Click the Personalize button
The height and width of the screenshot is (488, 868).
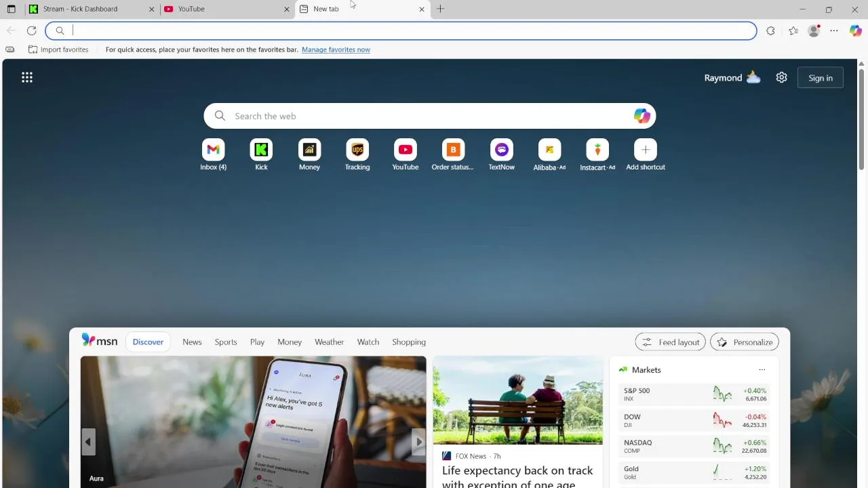pos(745,342)
